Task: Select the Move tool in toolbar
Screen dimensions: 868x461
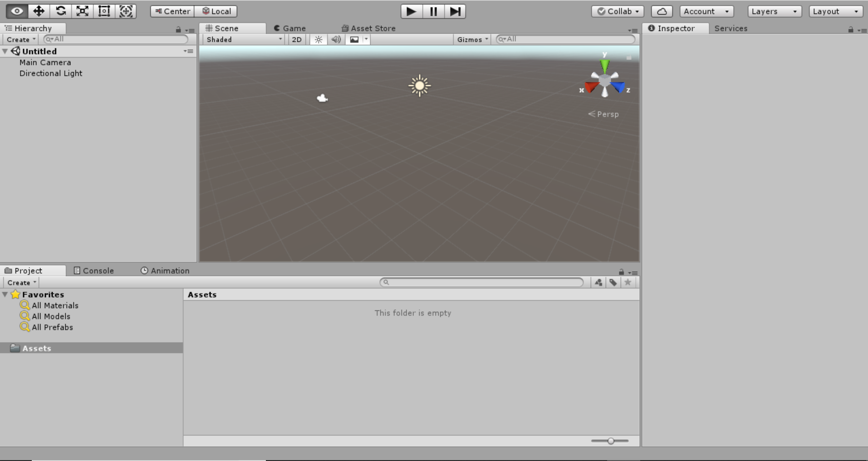Action: (x=39, y=11)
